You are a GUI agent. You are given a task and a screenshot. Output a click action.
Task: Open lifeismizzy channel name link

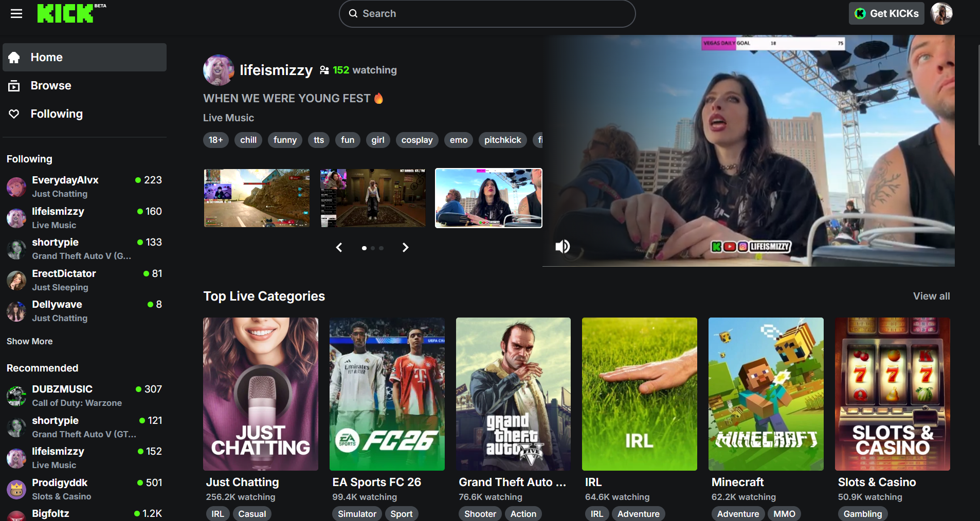(276, 70)
